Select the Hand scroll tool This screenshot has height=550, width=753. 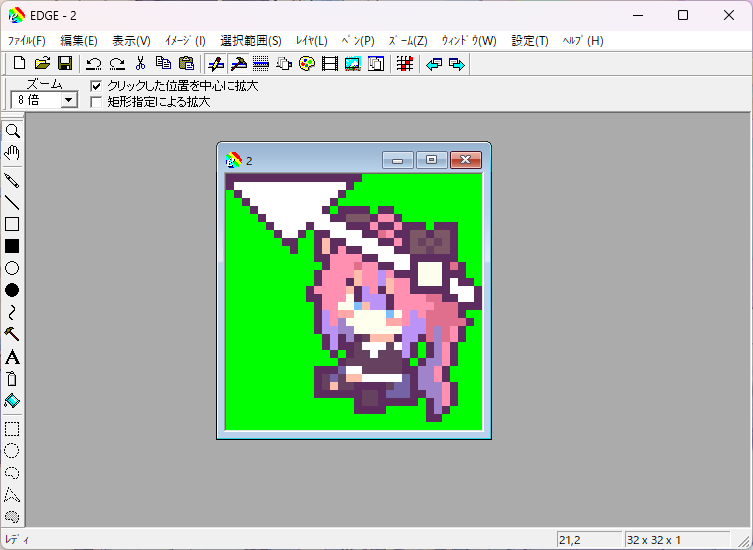tap(12, 153)
